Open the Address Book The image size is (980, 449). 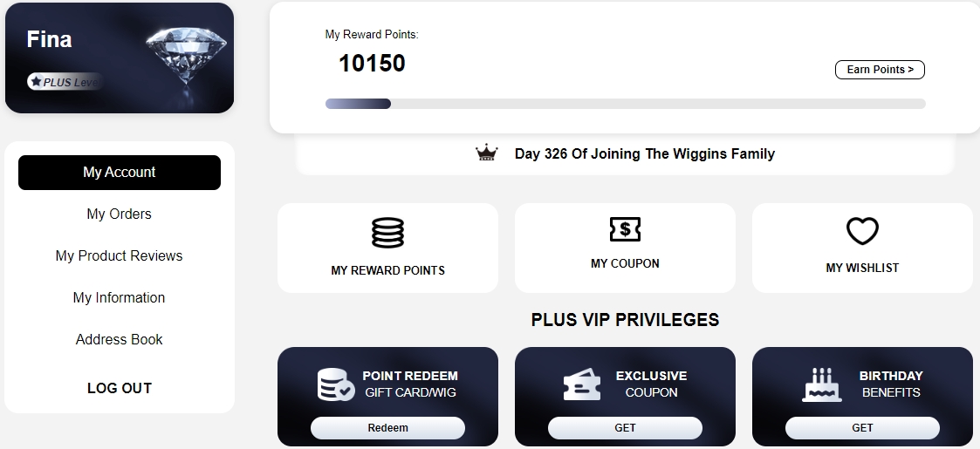pos(119,340)
